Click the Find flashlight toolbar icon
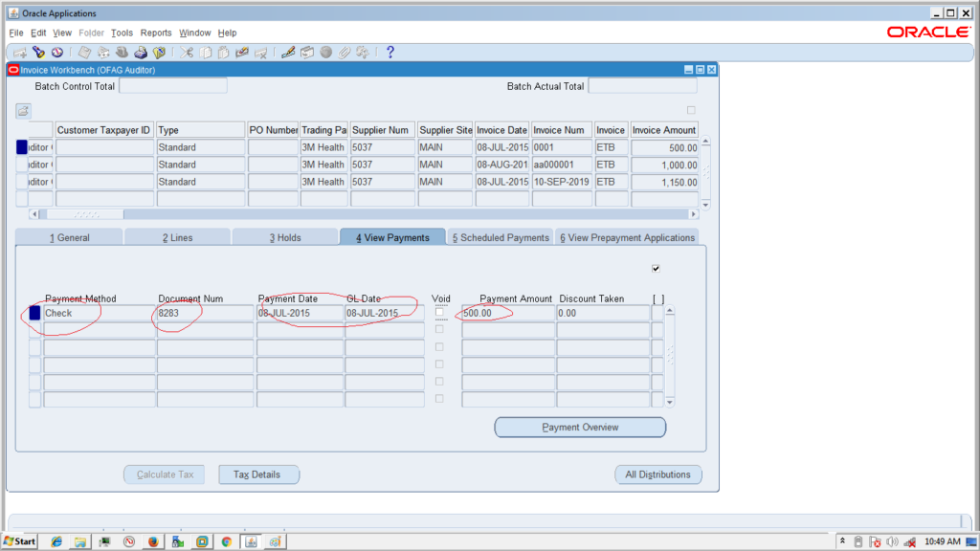 pos(38,53)
